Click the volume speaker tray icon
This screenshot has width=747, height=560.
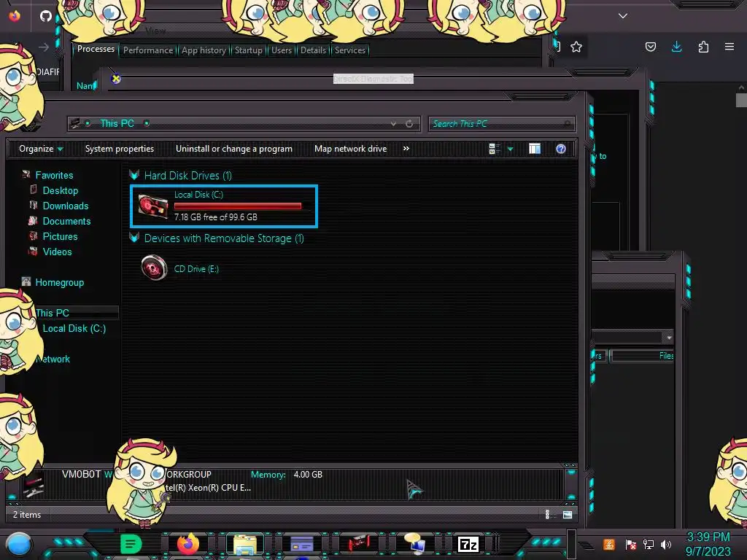click(666, 544)
